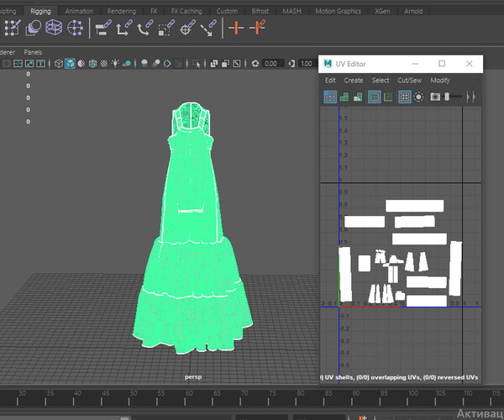Switch to the Custom shelf tab

[227, 11]
